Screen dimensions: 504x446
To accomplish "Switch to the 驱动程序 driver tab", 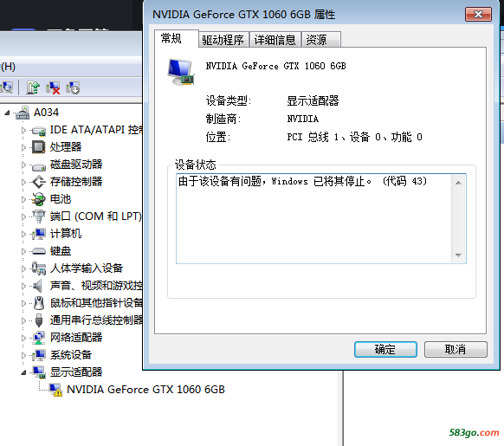I will pyautogui.click(x=223, y=40).
